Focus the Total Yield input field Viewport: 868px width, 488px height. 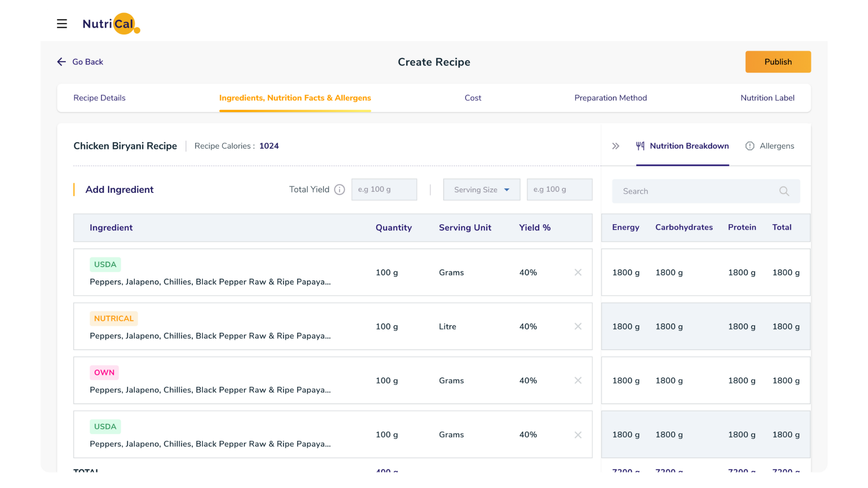click(x=384, y=190)
